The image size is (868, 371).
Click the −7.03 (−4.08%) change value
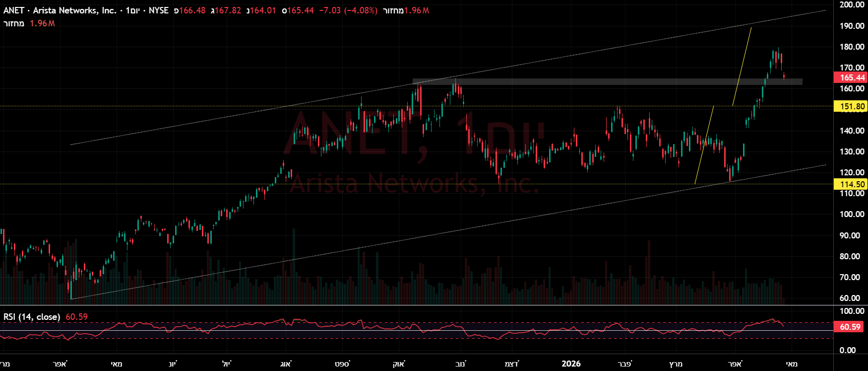click(348, 10)
